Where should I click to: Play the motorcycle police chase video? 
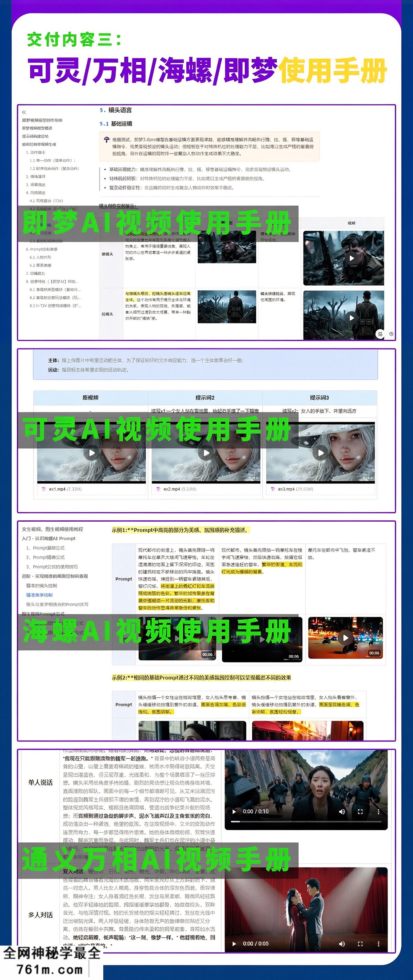[345, 638]
